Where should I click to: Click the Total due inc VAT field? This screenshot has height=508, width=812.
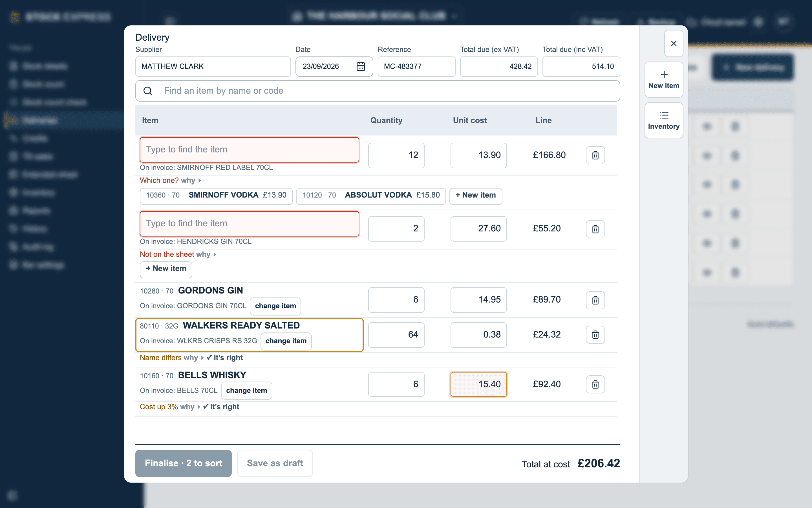click(x=581, y=67)
